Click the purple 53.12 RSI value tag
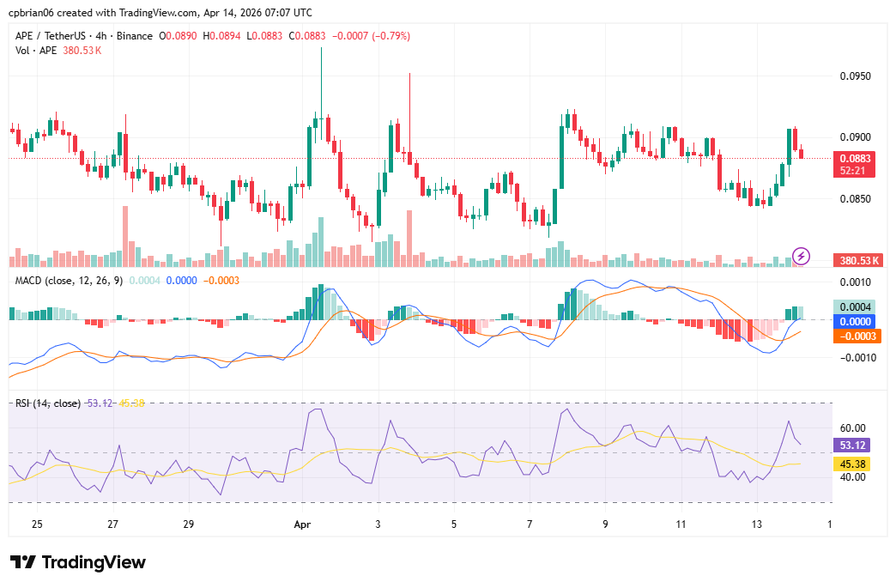The width and height of the screenshot is (896, 588). point(851,447)
